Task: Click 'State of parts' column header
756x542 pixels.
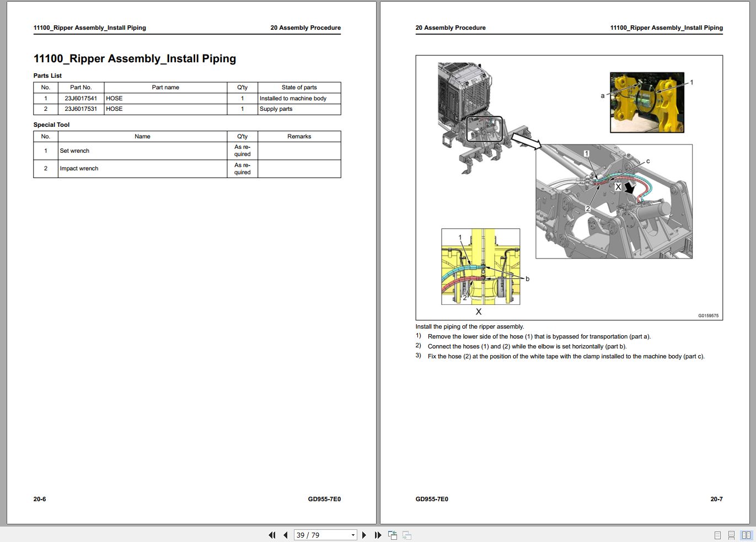Action: coord(299,87)
